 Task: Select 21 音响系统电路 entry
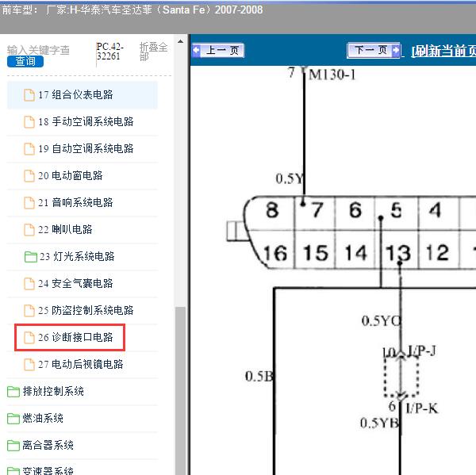[83, 203]
